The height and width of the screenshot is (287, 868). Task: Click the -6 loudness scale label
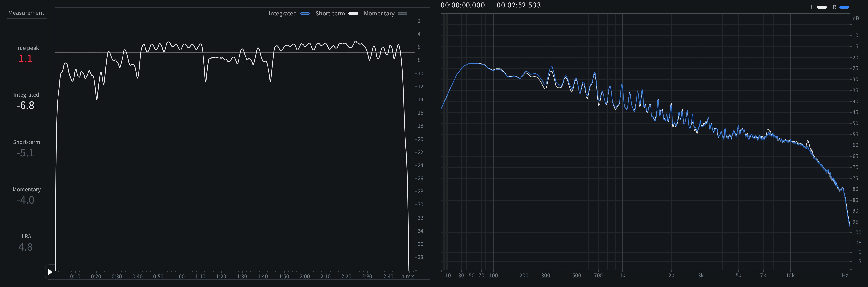pyautogui.click(x=418, y=47)
